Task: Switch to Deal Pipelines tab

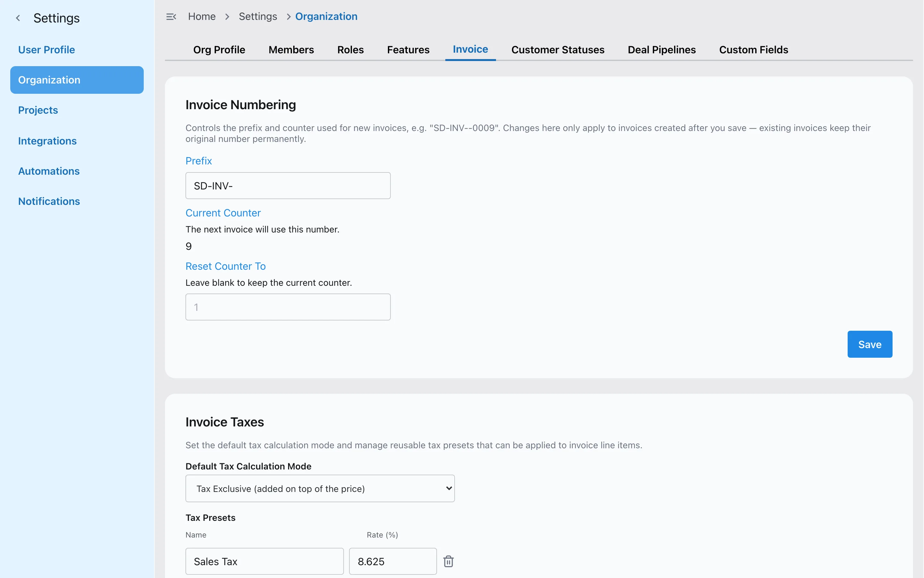Action: tap(661, 50)
